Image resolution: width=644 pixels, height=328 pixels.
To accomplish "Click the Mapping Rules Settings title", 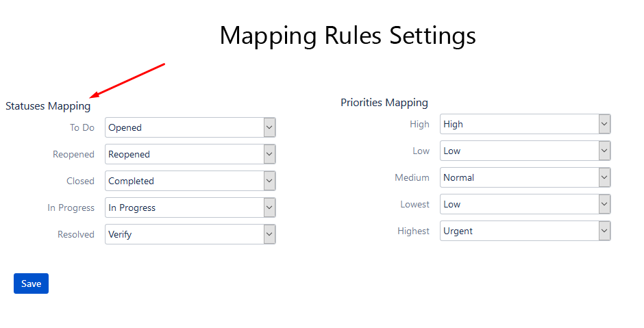I will pyautogui.click(x=347, y=36).
